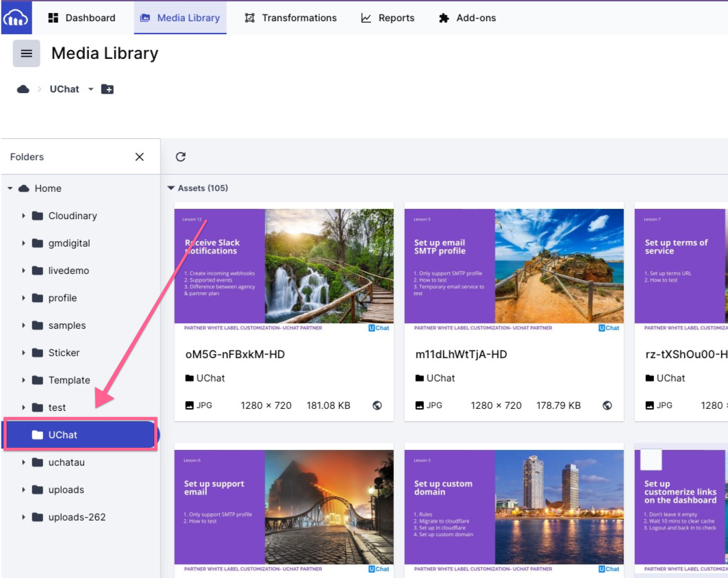
Task: Tick the selection checkbox on the customerize links asset
Action: point(651,460)
